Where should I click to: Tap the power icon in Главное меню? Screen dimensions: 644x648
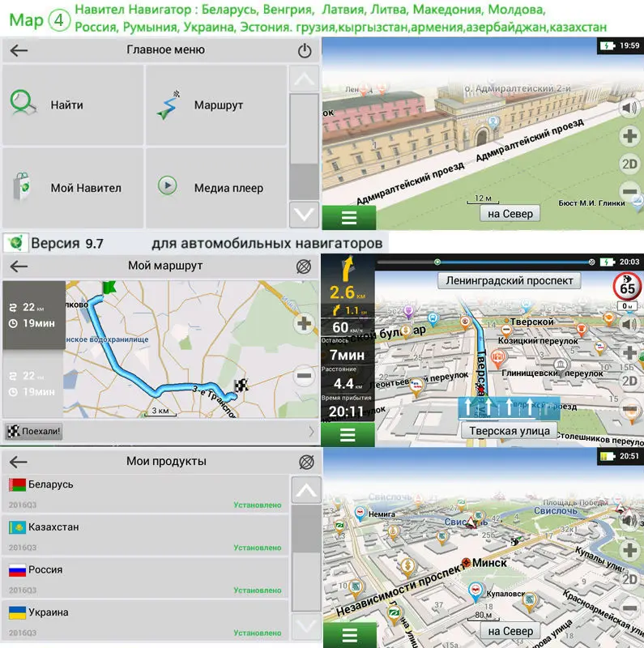305,51
